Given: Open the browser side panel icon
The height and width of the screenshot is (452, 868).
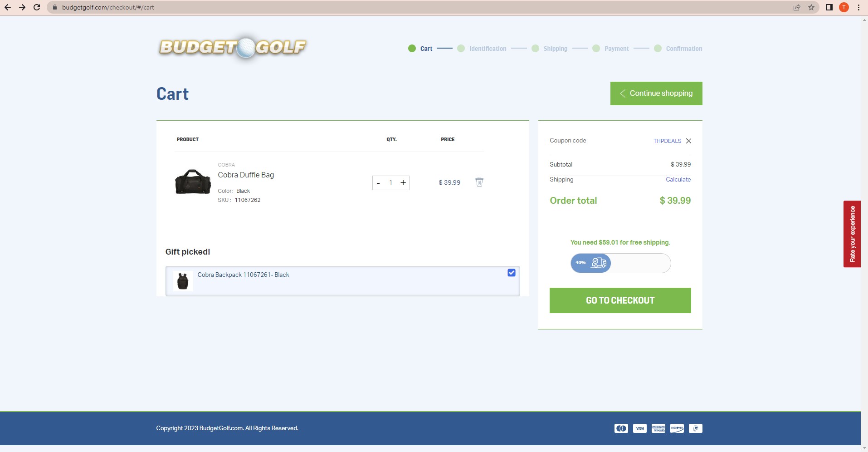Looking at the screenshot, I should click(x=829, y=7).
